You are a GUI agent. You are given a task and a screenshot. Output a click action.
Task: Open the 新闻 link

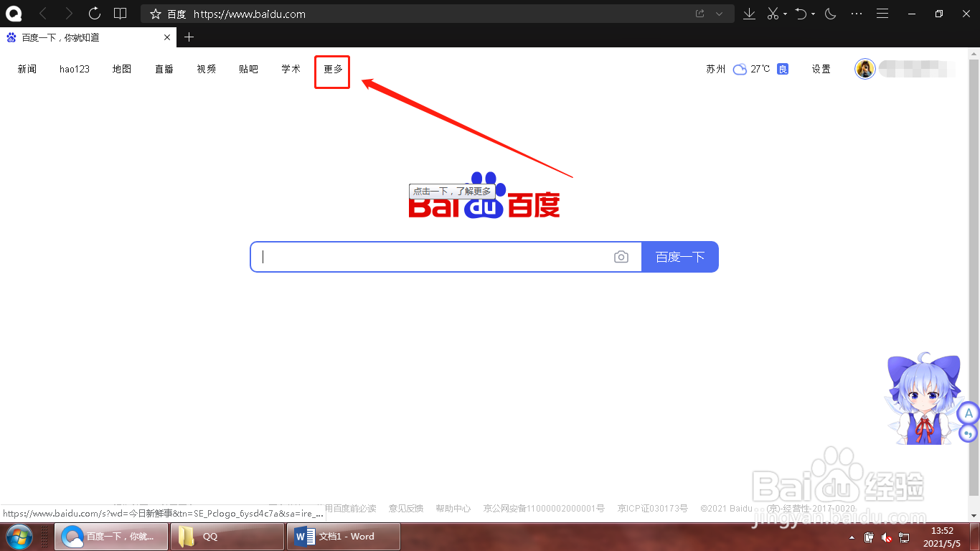coord(27,69)
